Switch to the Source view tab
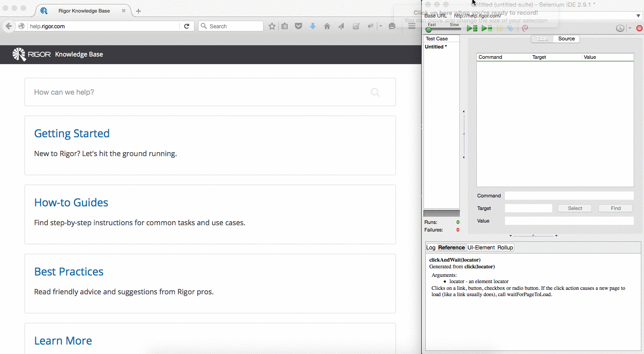 click(x=566, y=39)
